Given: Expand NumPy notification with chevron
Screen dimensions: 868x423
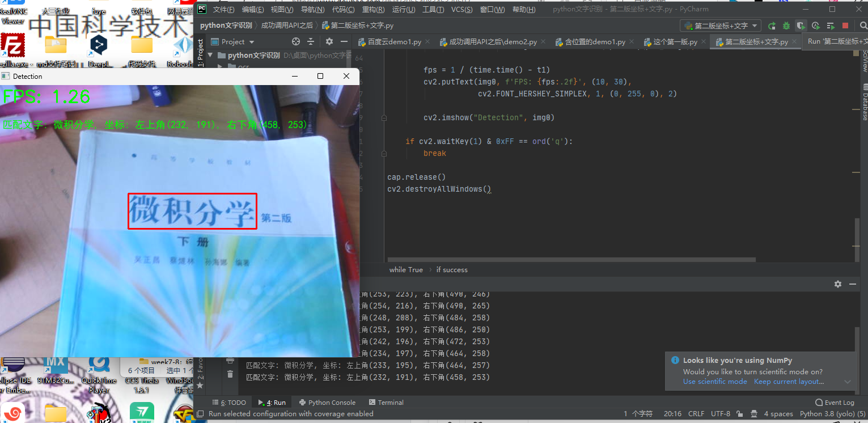Looking at the screenshot, I should tap(848, 382).
